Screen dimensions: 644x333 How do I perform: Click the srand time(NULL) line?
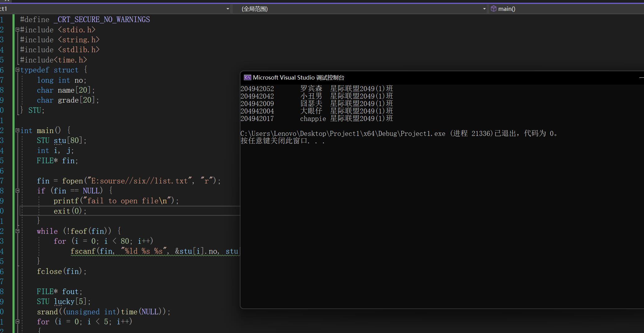click(x=104, y=312)
